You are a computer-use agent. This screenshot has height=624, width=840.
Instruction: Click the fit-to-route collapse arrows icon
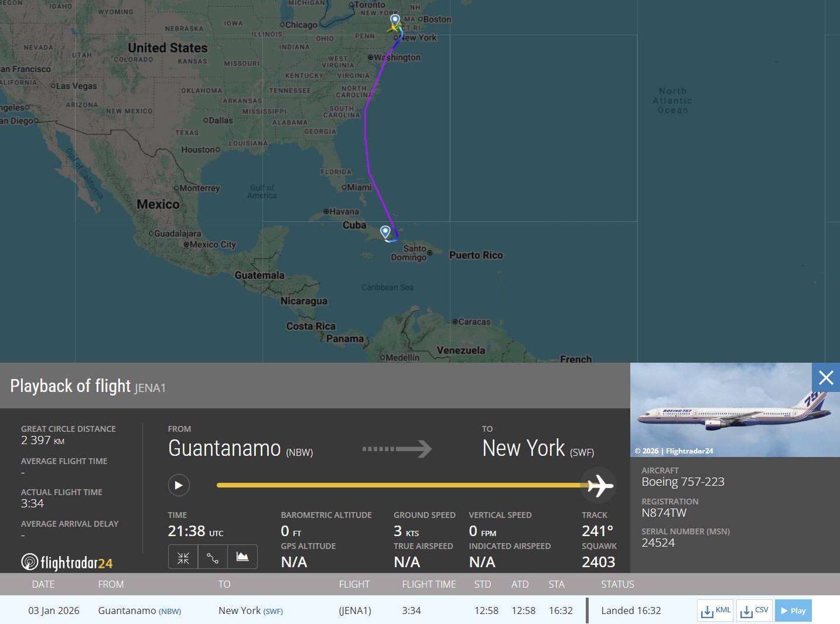pos(183,557)
